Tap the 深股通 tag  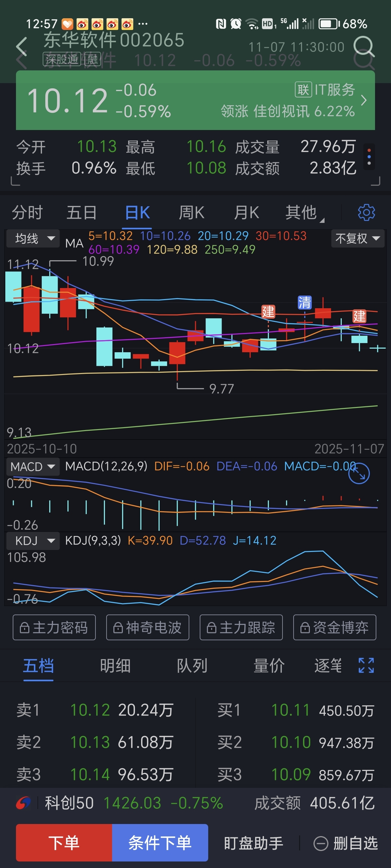click(x=62, y=59)
